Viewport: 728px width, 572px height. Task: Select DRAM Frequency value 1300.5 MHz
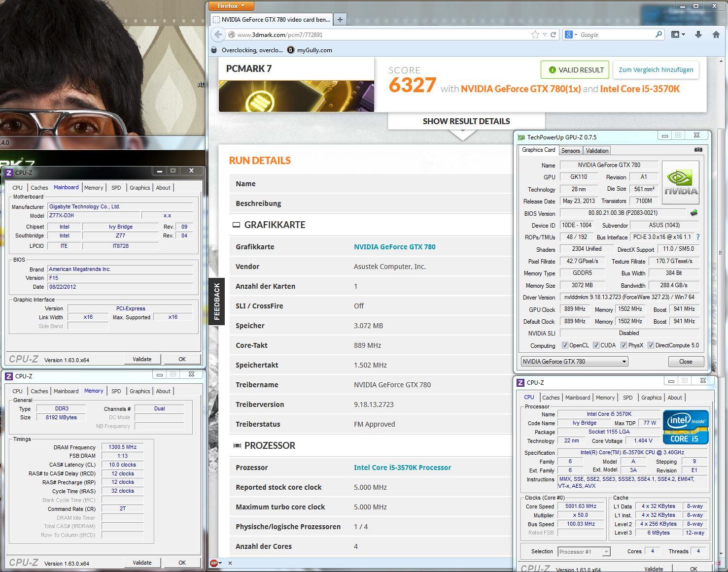[x=122, y=447]
